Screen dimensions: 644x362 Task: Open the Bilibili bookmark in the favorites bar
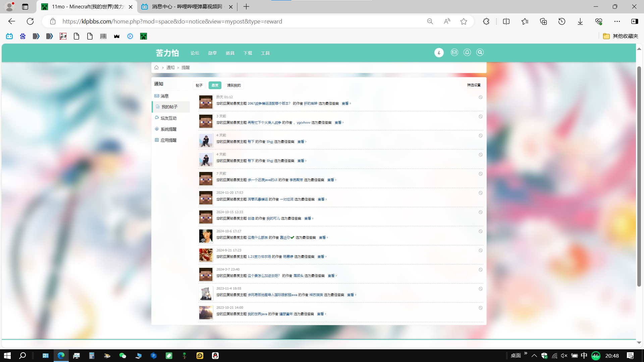click(x=9, y=36)
